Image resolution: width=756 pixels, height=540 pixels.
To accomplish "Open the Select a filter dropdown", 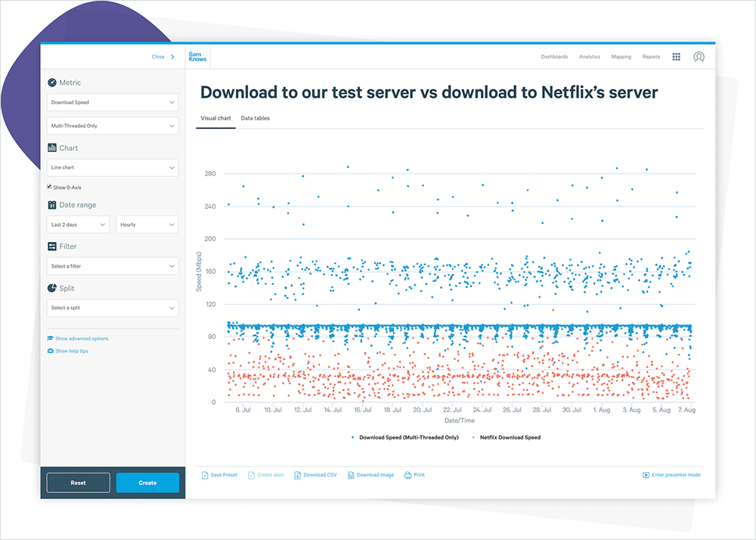I will click(x=112, y=266).
